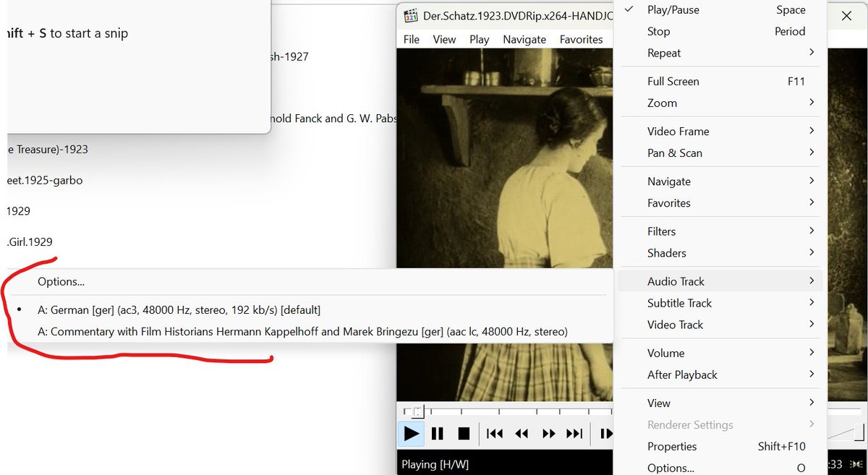
Task: Click the audio icon in the player status bar
Action: 856,464
